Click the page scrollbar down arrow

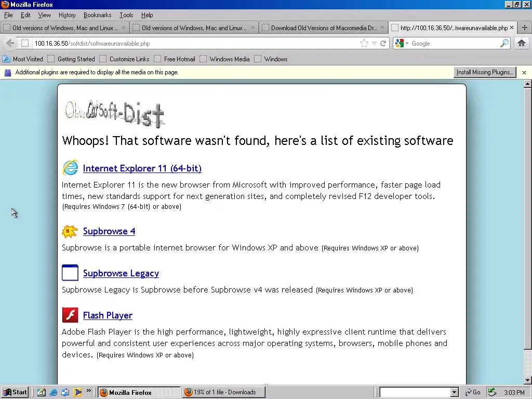click(528, 380)
